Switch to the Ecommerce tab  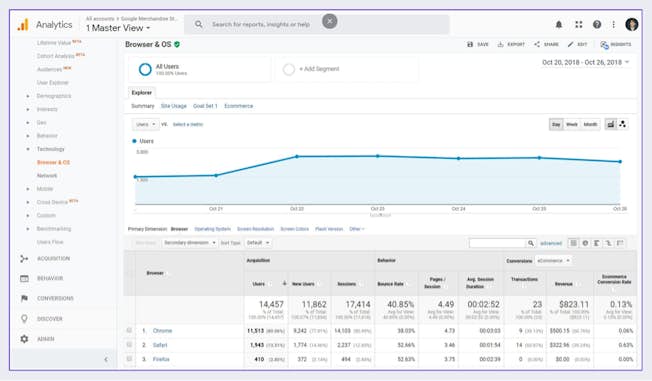pos(238,106)
